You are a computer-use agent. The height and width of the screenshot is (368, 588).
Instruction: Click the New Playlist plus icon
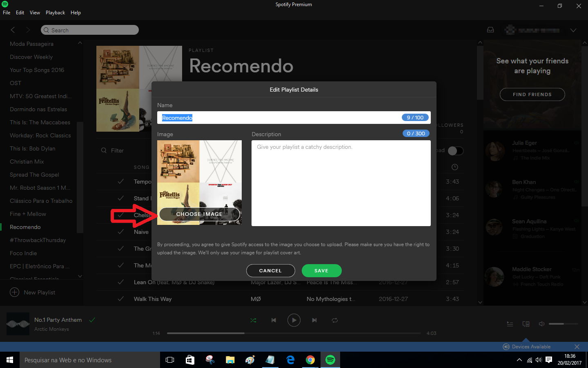pyautogui.click(x=14, y=292)
